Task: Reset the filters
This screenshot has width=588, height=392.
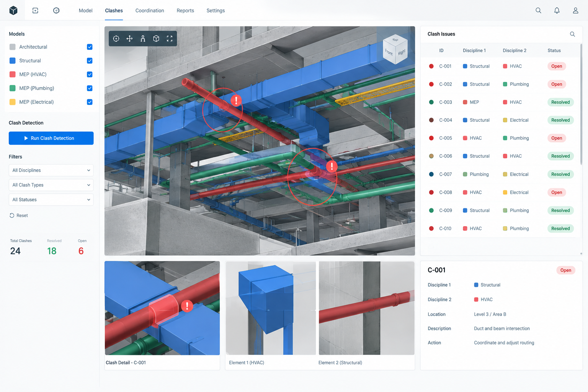Action: [x=19, y=216]
